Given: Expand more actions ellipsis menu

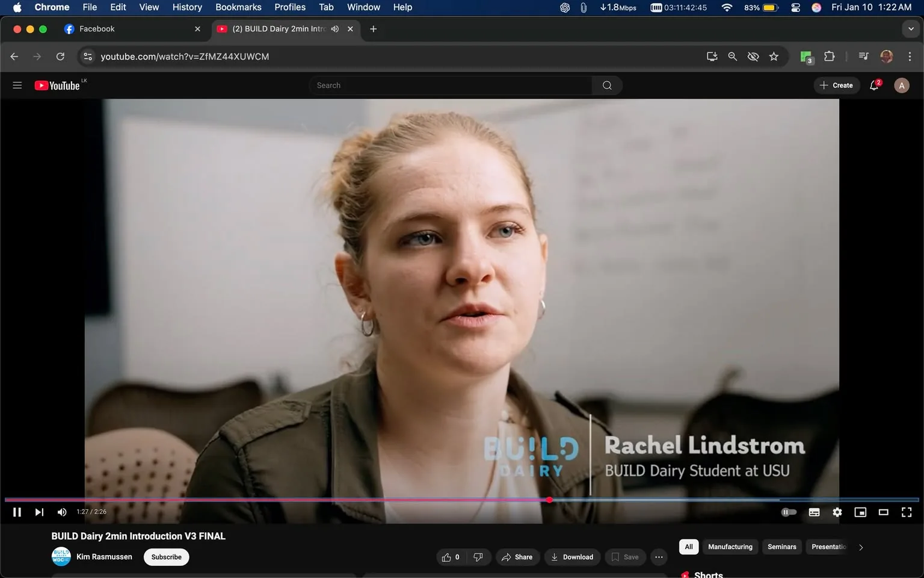Looking at the screenshot, I should [x=659, y=557].
